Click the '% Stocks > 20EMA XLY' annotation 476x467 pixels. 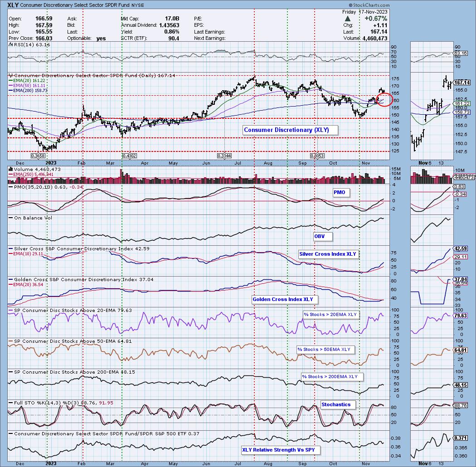click(x=331, y=315)
